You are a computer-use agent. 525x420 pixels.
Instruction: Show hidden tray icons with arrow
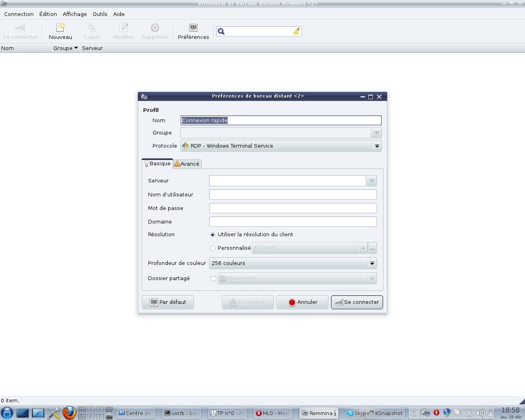point(491,413)
